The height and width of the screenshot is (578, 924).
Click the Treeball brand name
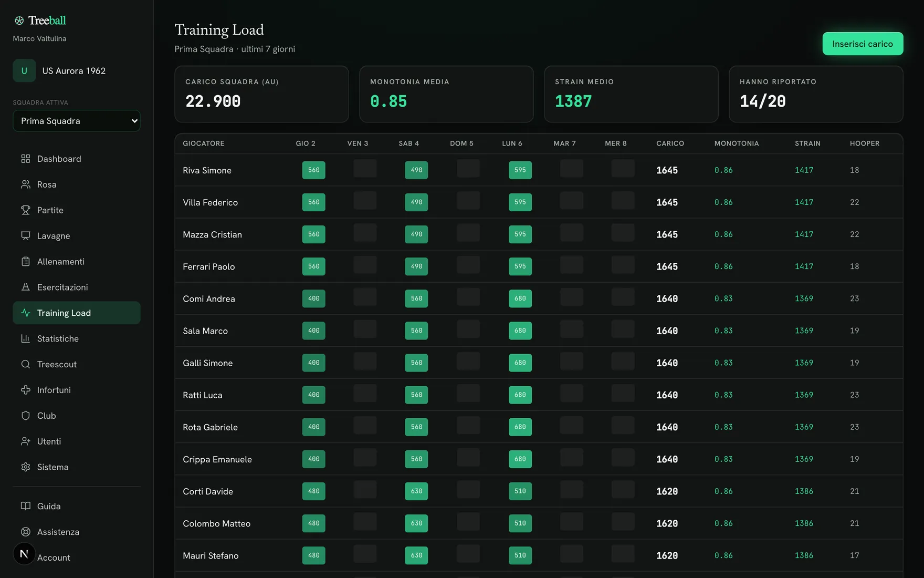tap(47, 20)
